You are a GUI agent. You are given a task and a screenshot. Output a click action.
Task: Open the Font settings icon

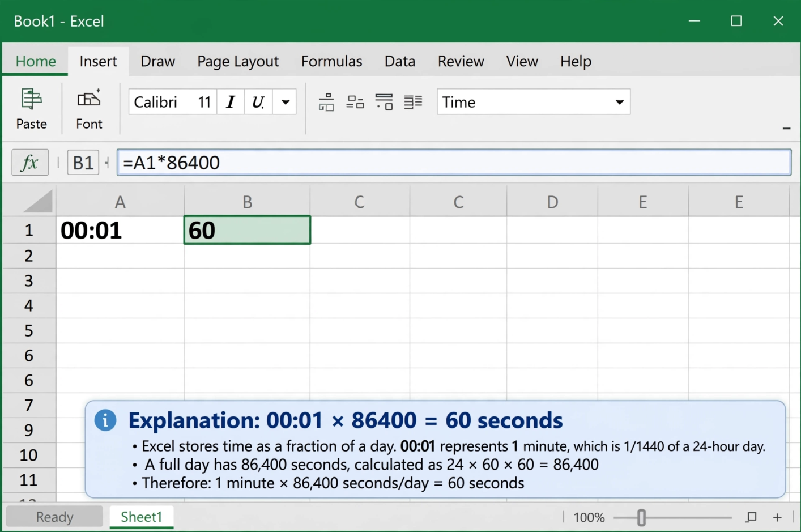pyautogui.click(x=89, y=99)
